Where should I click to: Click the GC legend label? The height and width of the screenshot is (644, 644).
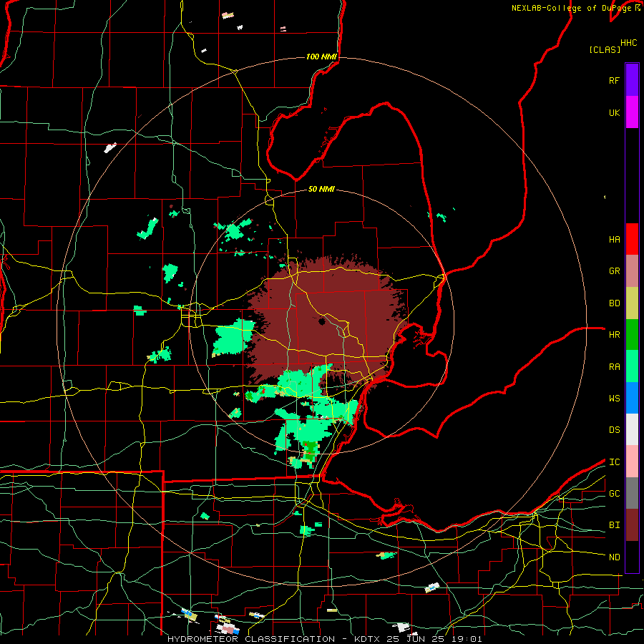click(614, 494)
